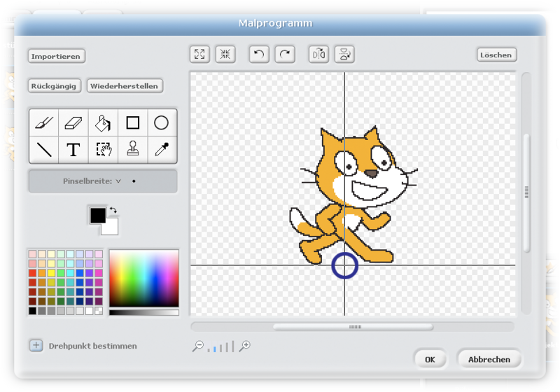This screenshot has width=560, height=392.
Task: Choose the Rectangle tool
Action: click(x=132, y=123)
